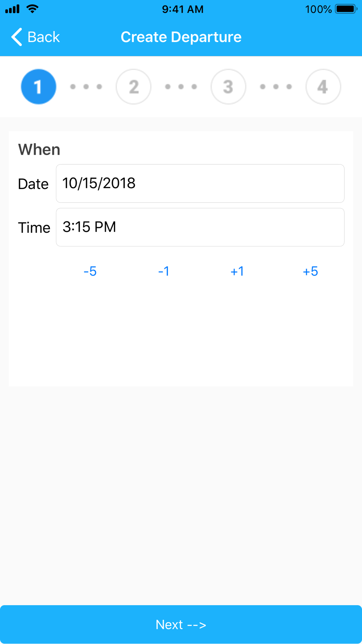Open the Date field picker
The width and height of the screenshot is (362, 644).
[x=200, y=184]
